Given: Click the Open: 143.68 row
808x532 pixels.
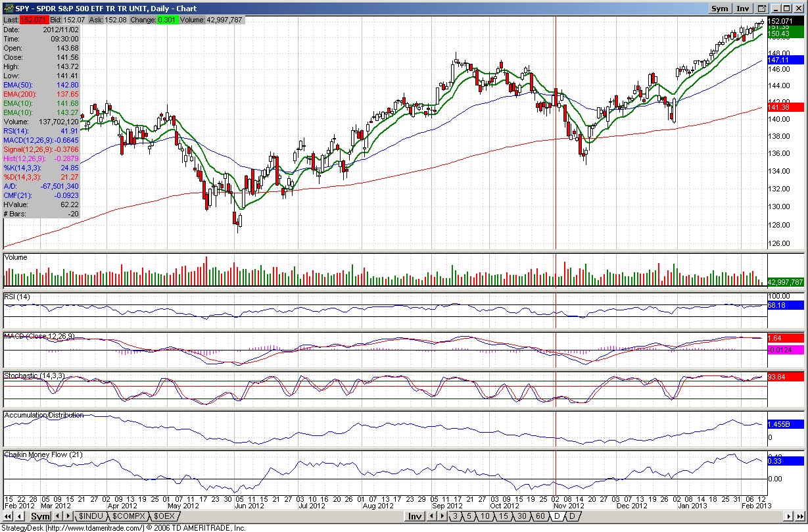Looking at the screenshot, I should (x=41, y=48).
